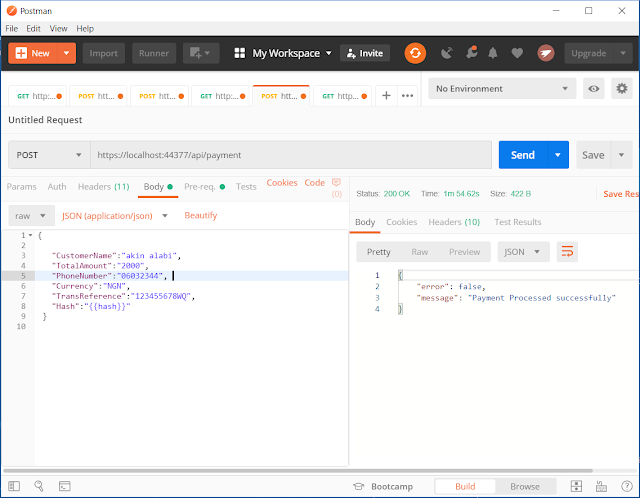Click the Code link
This screenshot has height=498, width=640.
coord(314,182)
